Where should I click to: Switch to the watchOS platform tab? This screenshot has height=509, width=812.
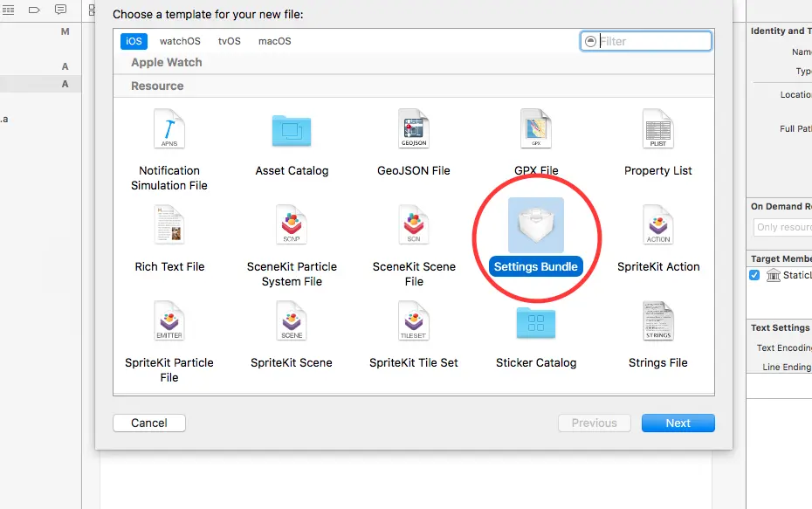(180, 41)
